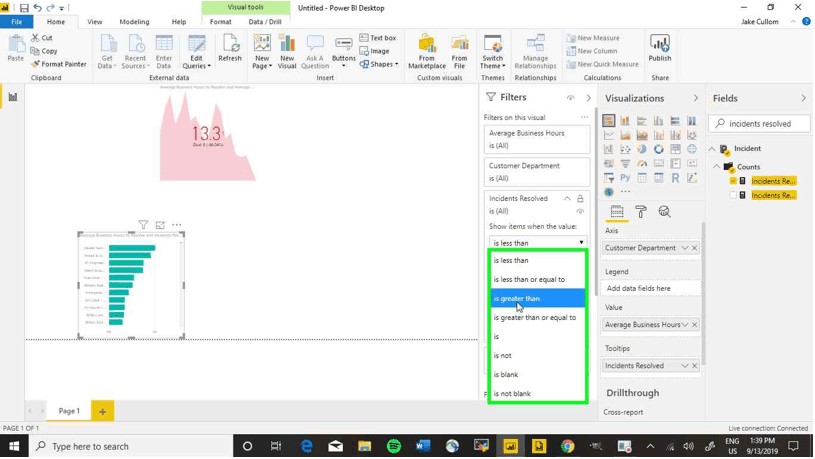Screen dimensions: 815x459
Task: Open From Marketplace custom visuals
Action: pos(427,51)
